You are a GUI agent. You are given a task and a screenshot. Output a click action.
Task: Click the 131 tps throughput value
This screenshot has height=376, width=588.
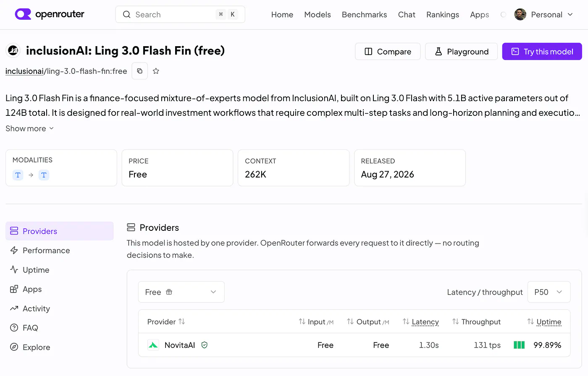click(x=487, y=345)
